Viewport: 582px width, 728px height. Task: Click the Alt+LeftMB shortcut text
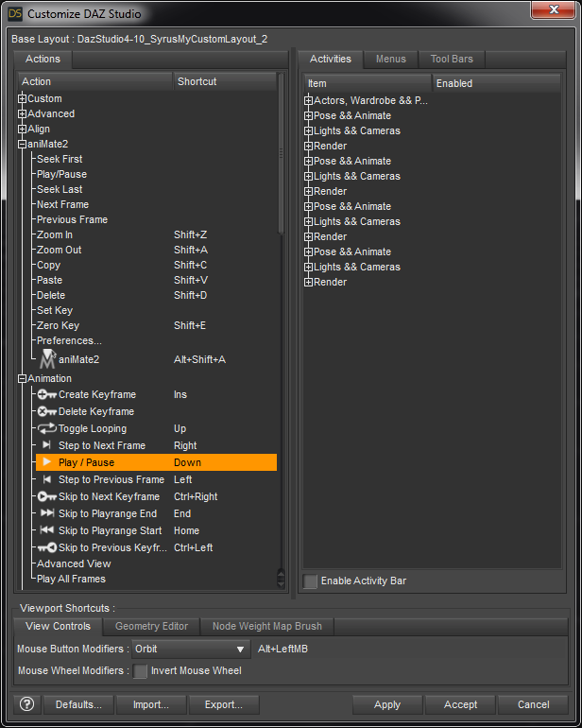click(282, 650)
